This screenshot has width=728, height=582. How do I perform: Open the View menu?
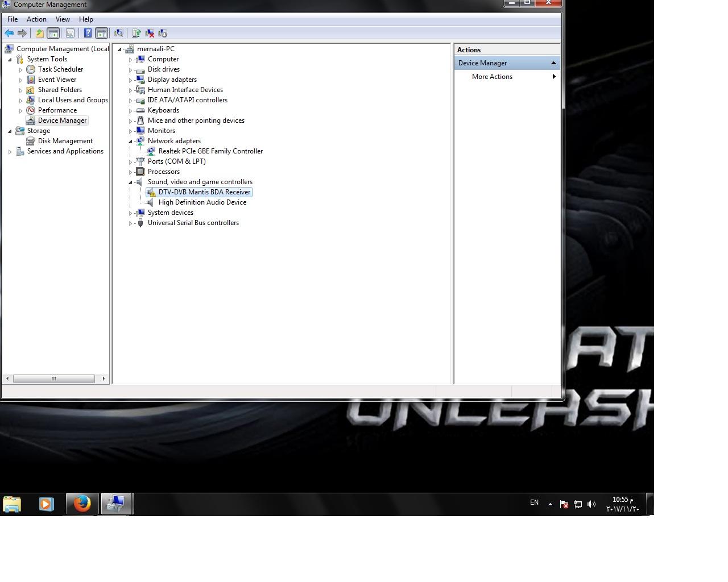(x=63, y=19)
